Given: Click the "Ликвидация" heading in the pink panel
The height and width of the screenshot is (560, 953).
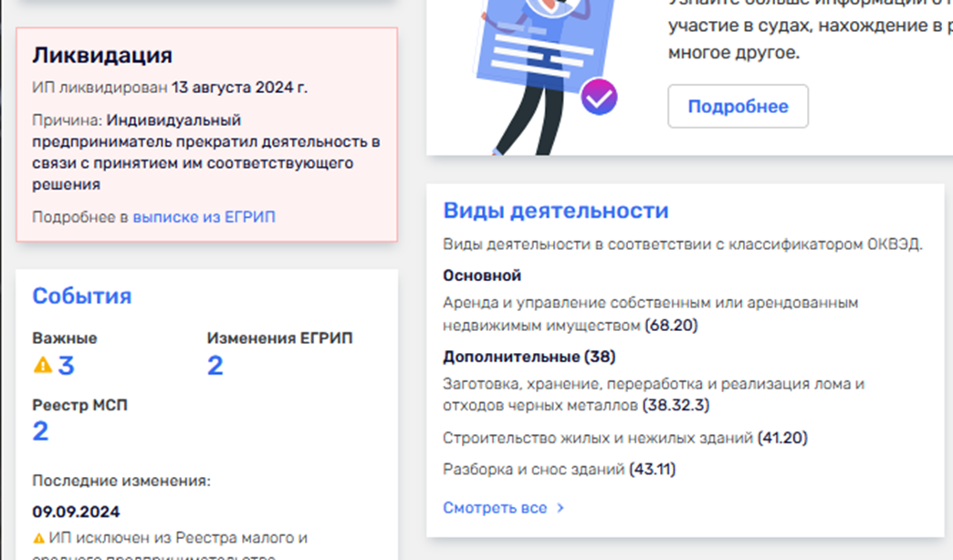Looking at the screenshot, I should tap(102, 56).
